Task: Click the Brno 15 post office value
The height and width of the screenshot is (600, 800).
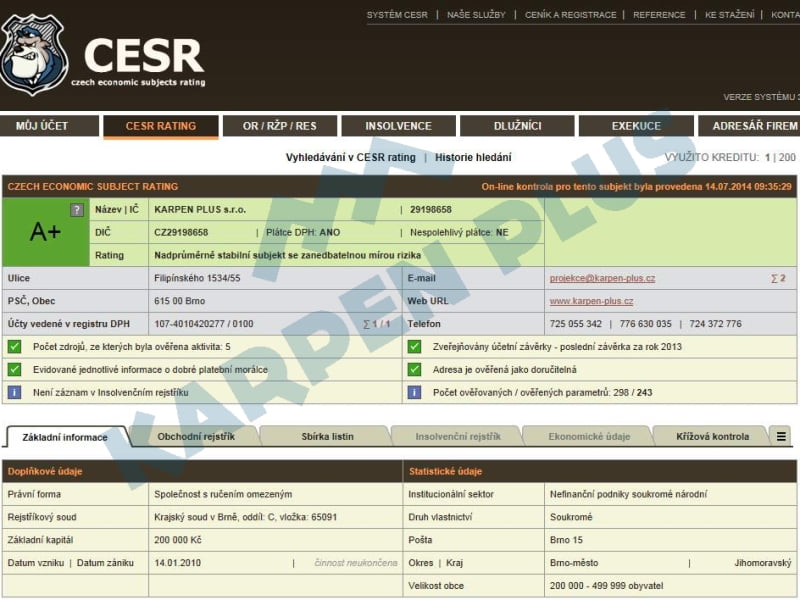Action: [x=566, y=540]
